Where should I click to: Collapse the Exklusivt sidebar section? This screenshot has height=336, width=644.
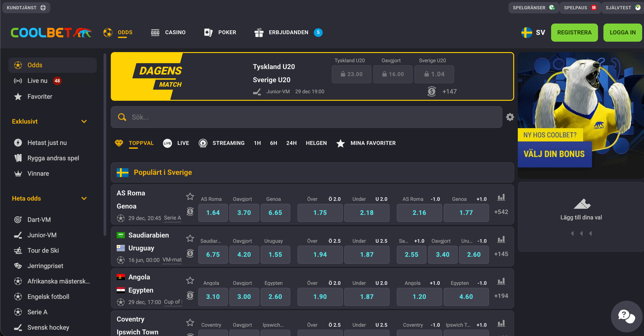[84, 121]
